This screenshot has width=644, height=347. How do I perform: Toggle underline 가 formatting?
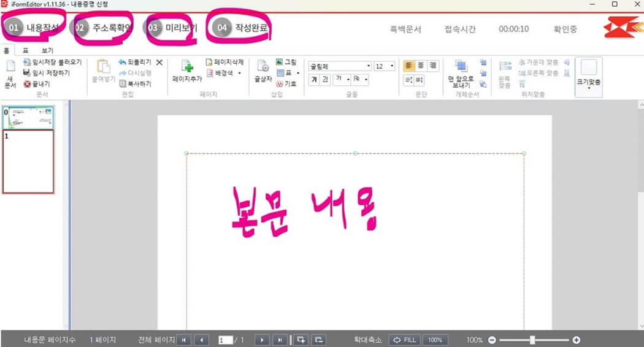(325, 79)
